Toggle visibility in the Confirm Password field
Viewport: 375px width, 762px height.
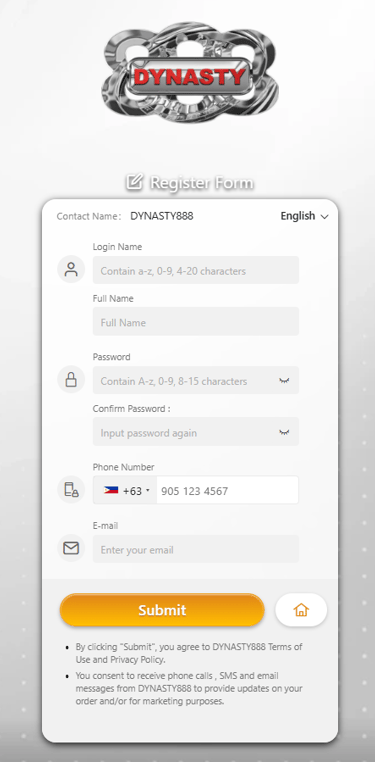tap(284, 432)
